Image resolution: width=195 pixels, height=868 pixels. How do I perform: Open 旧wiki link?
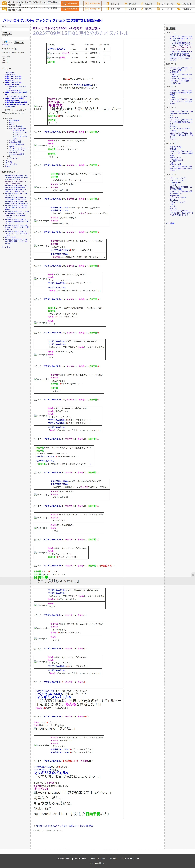[8, 166]
